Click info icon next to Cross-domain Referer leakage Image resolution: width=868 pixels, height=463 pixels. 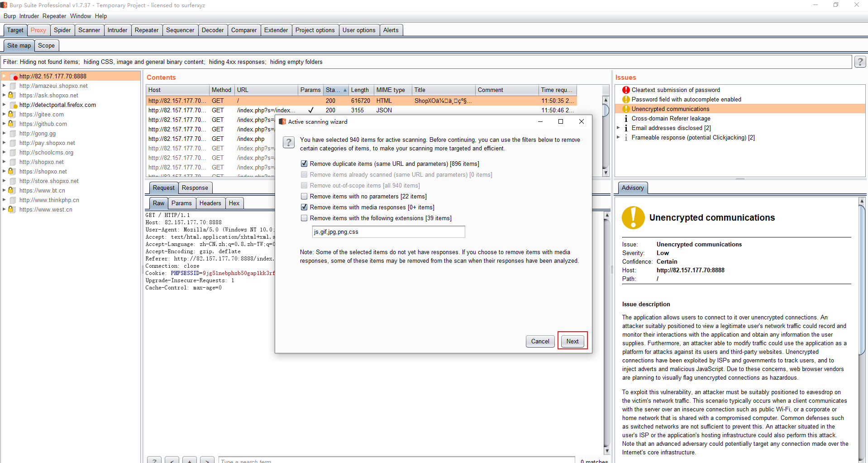point(626,118)
